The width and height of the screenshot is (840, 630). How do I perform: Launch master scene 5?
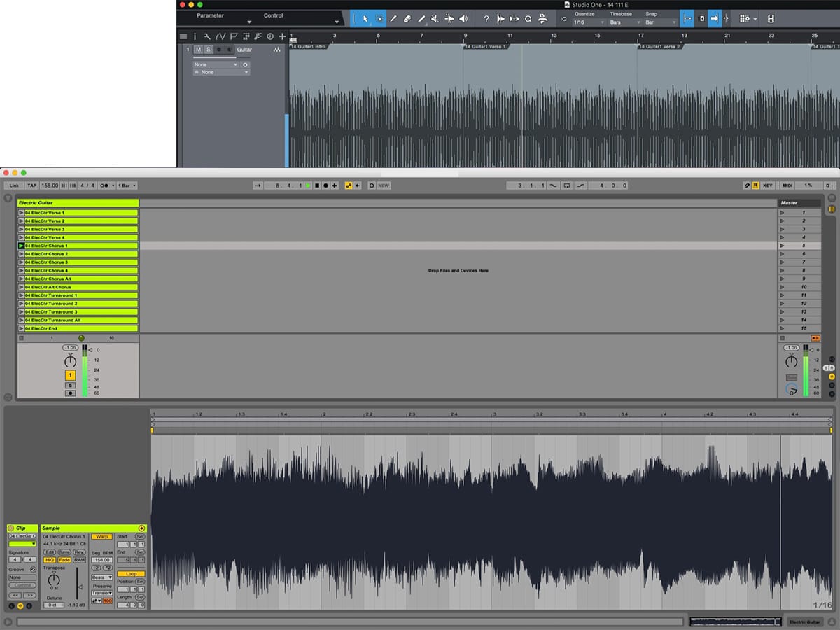tap(783, 246)
